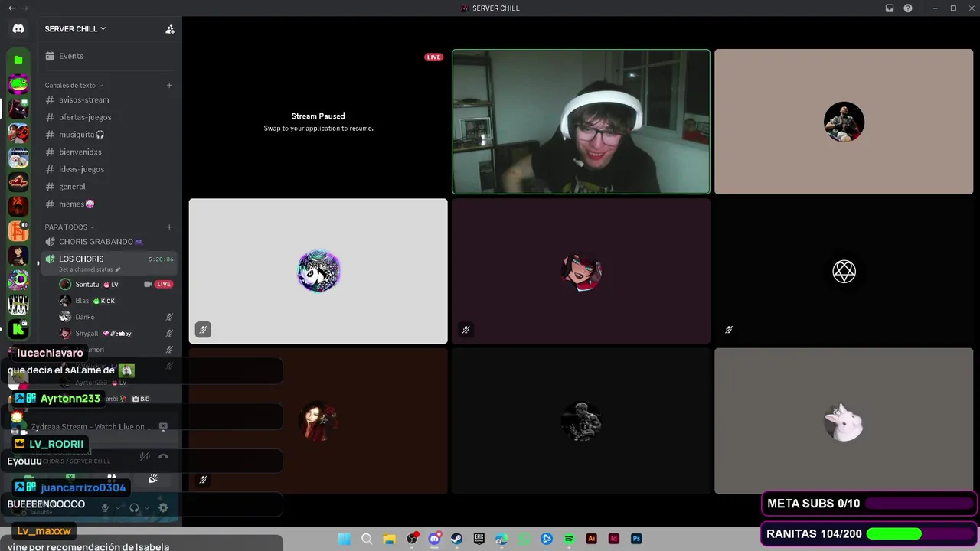Open ofertas-juegos text channel
The width and height of the screenshot is (980, 551).
[109, 117]
